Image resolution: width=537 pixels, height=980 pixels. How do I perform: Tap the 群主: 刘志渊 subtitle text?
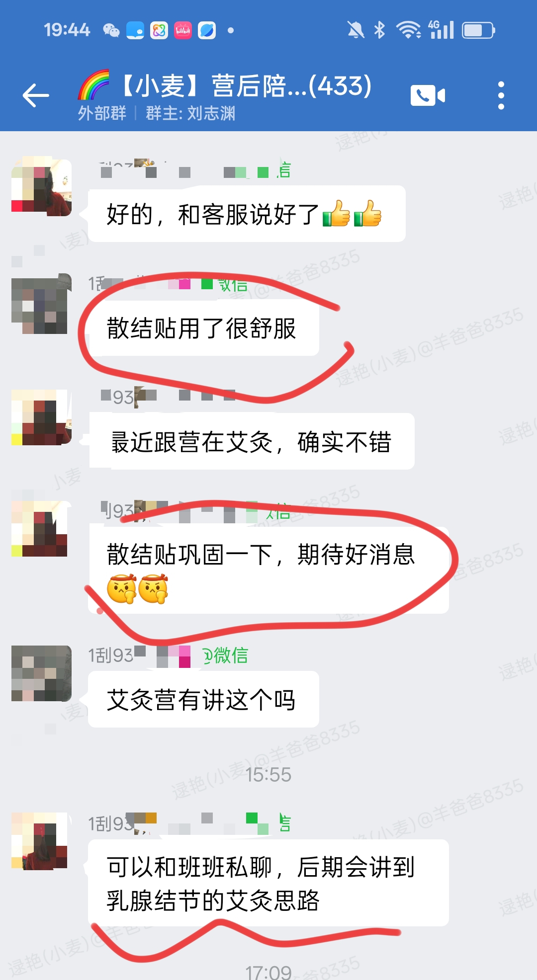(x=190, y=113)
